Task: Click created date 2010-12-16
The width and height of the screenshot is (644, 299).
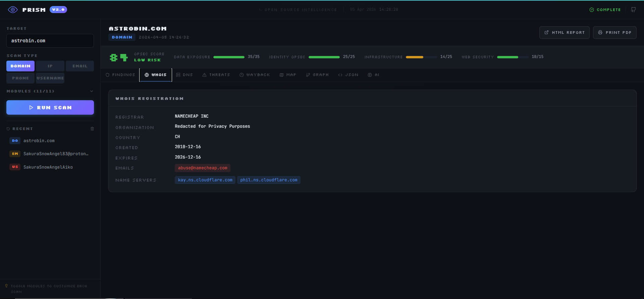Action: pos(188,147)
